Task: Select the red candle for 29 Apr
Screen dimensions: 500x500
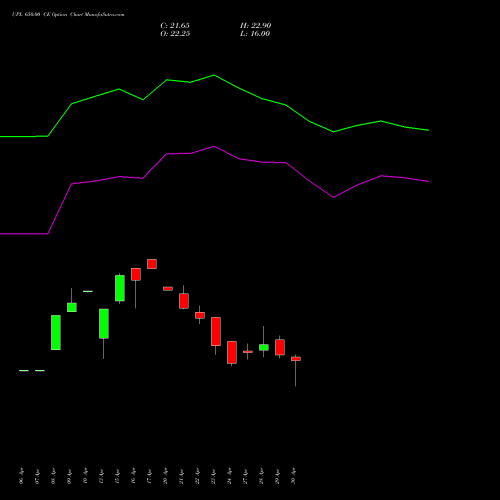Action: (280, 347)
